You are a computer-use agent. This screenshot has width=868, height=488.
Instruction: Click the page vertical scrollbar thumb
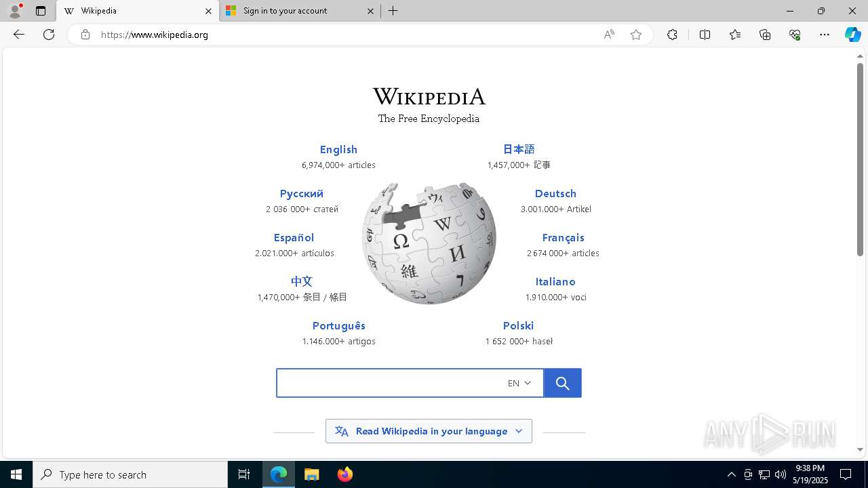tap(860, 159)
